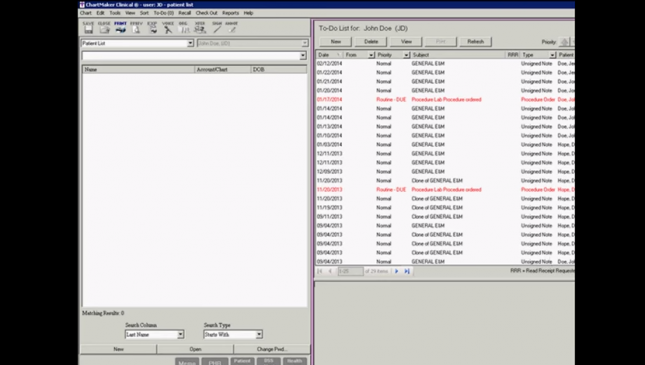
Task: Open the Tools menu
Action: [x=115, y=13]
